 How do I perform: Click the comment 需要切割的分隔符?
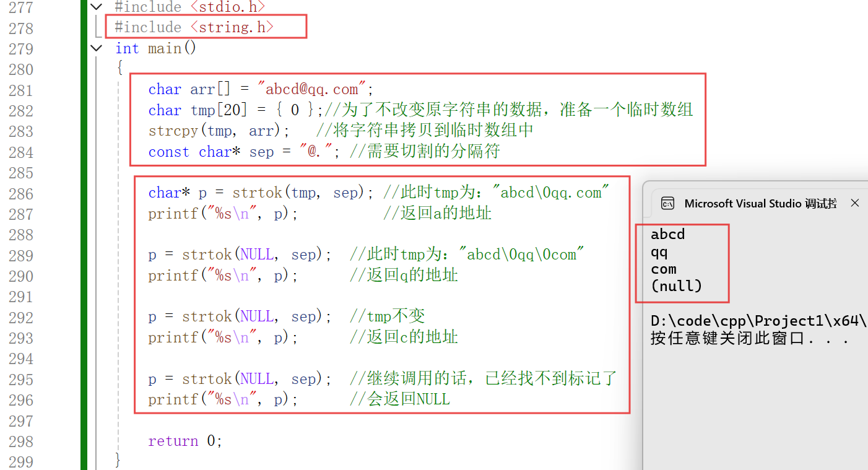click(x=425, y=152)
